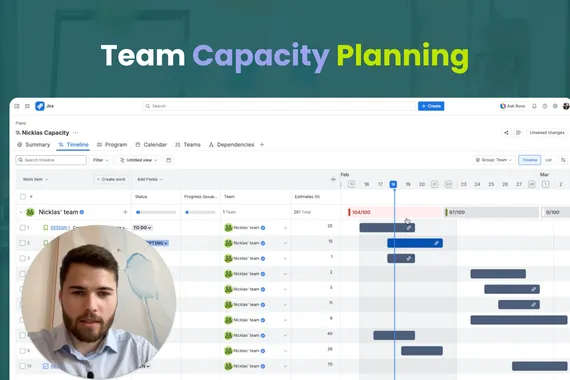Select the Gantt bar in 40-hour row
Image resolution: width=570 pixels, height=380 pixels.
[394, 335]
